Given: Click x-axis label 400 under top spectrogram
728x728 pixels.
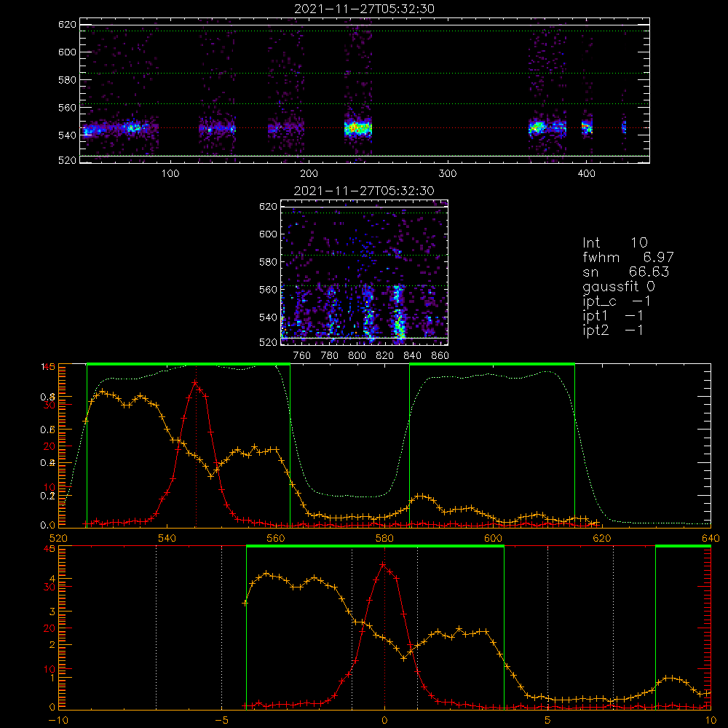Looking at the screenshot, I should point(586,174).
